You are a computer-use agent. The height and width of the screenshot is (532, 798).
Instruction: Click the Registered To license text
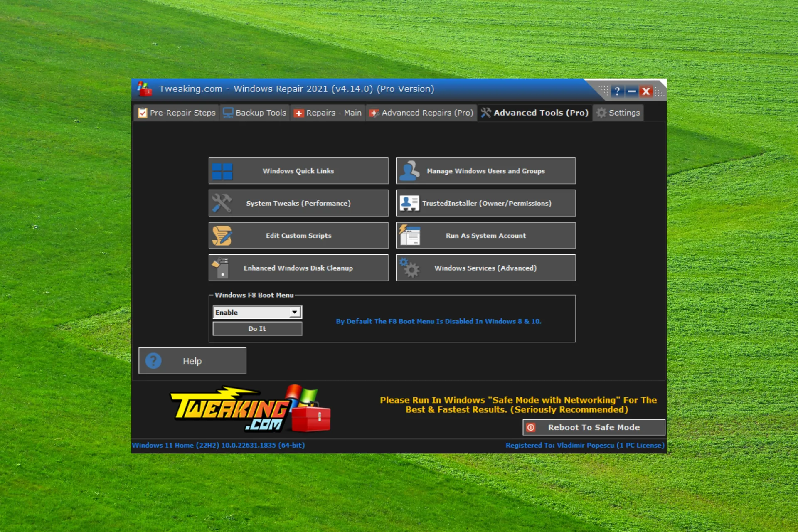pyautogui.click(x=585, y=445)
